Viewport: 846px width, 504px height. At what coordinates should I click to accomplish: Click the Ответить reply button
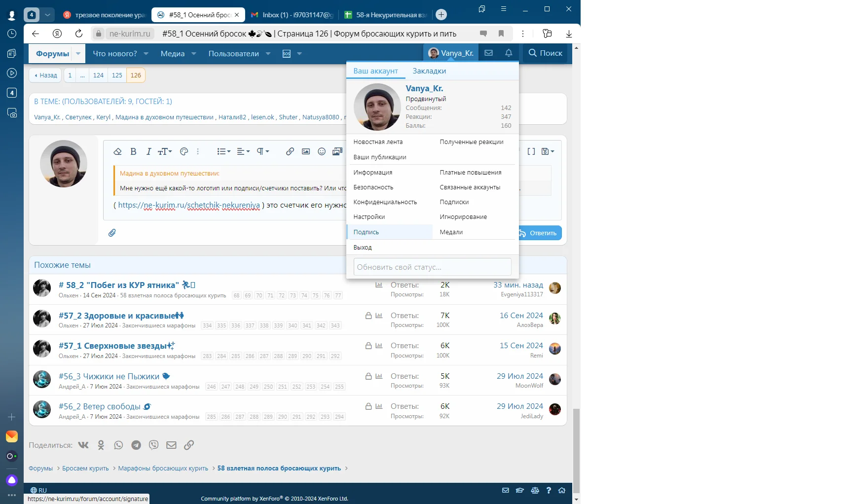click(539, 233)
